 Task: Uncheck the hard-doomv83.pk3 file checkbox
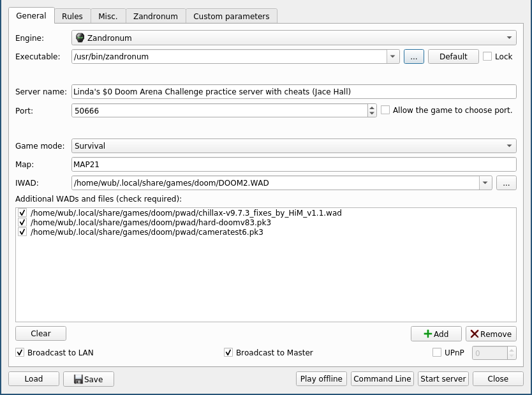[x=22, y=223]
